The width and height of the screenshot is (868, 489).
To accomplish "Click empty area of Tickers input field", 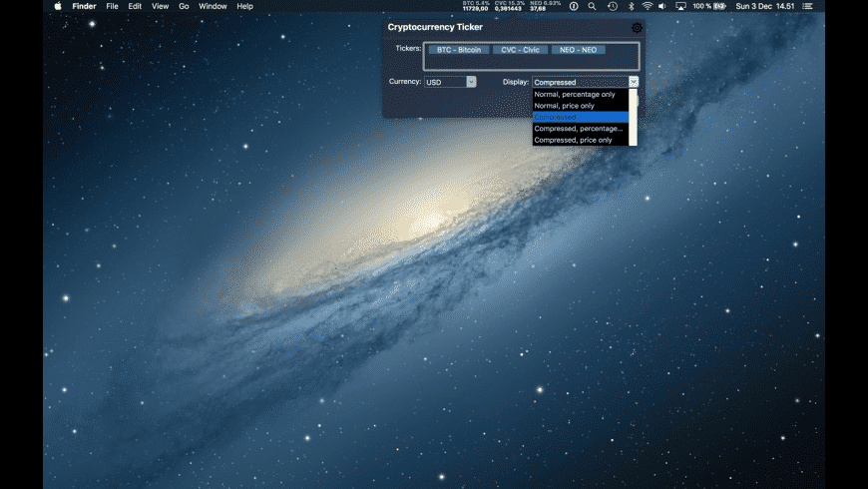I will (531, 63).
